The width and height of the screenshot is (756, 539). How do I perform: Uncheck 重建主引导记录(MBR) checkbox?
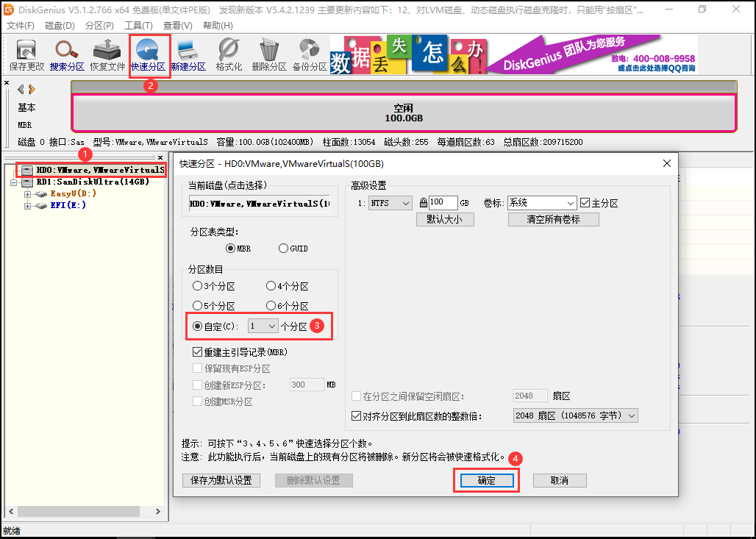pyautogui.click(x=197, y=352)
